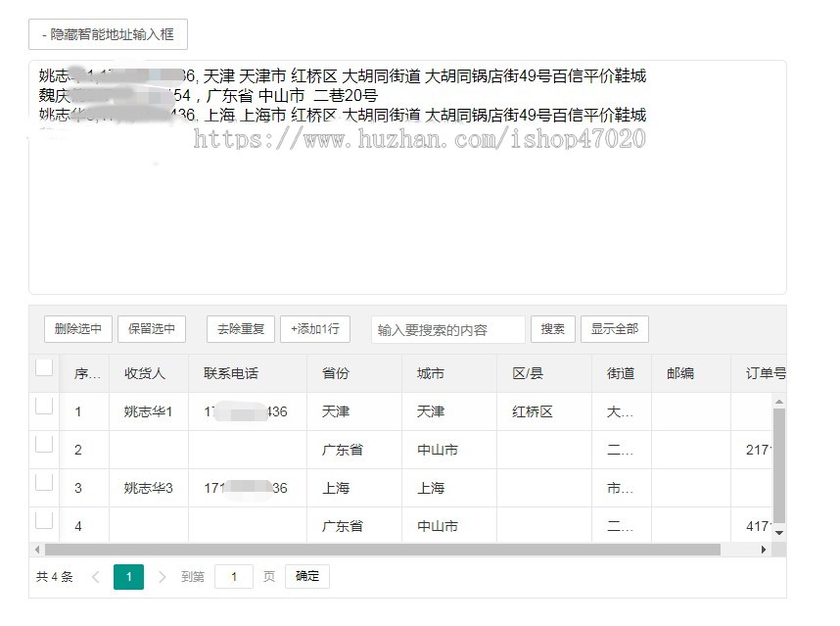
Task: Click the 显示全部 button
Action: click(615, 328)
